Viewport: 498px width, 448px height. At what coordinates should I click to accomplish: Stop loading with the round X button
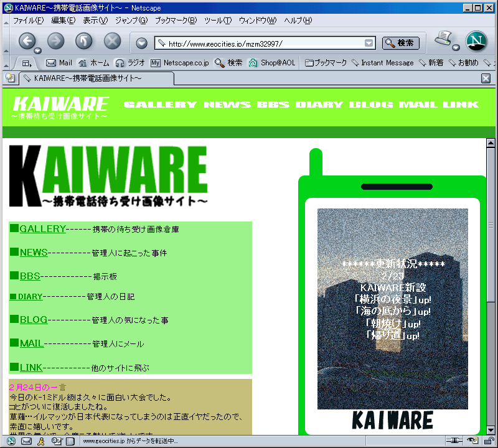(x=113, y=41)
